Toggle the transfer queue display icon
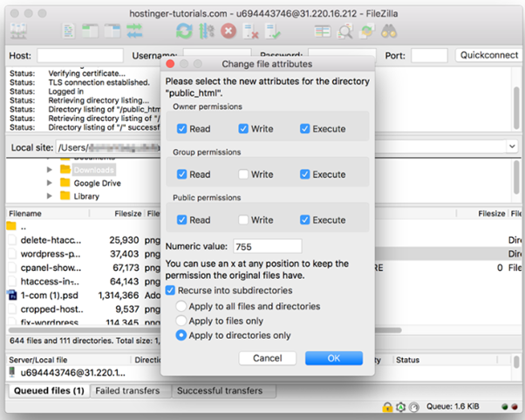Image resolution: width=525 pixels, height=420 pixels. 135,31
